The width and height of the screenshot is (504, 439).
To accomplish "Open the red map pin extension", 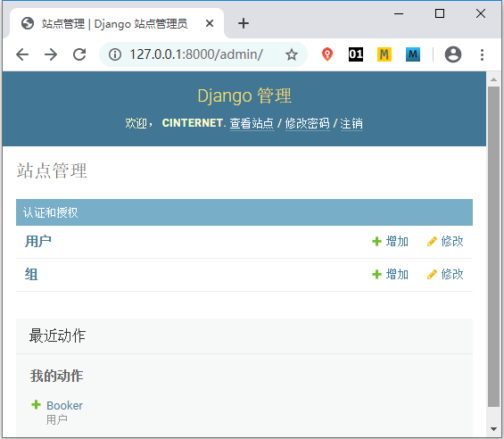I will (327, 54).
